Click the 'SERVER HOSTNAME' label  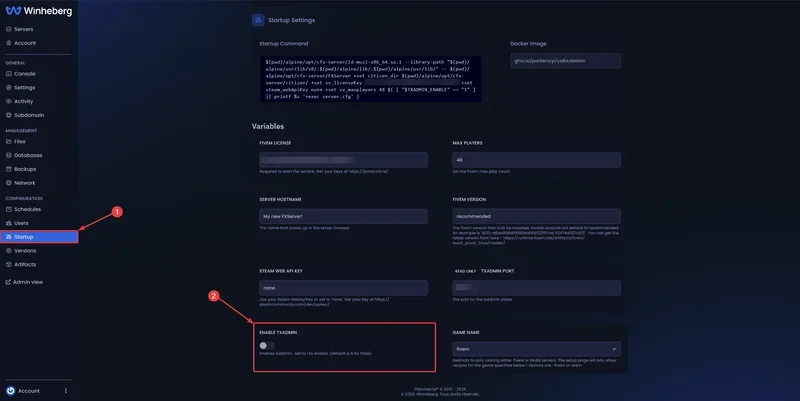pos(280,199)
